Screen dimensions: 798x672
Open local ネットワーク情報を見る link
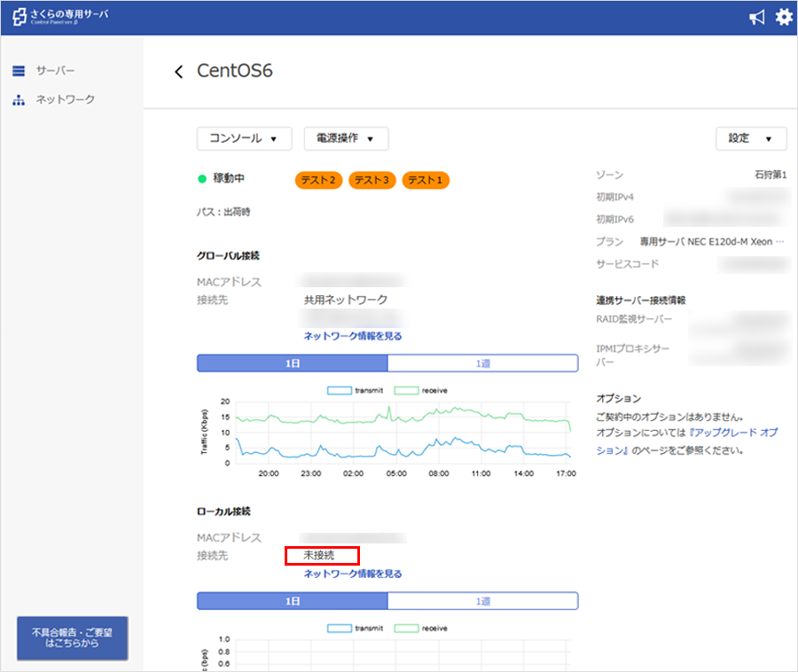[x=353, y=574]
